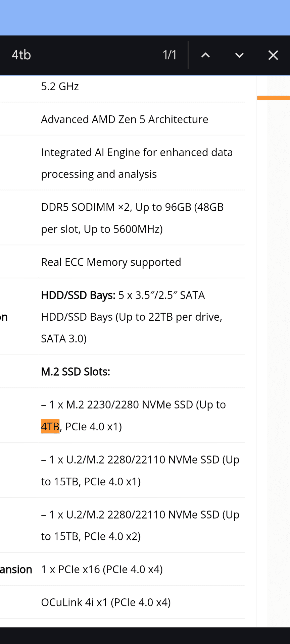Click the U.2/M.2 entry with PCIe 4.0 x2

click(x=140, y=525)
